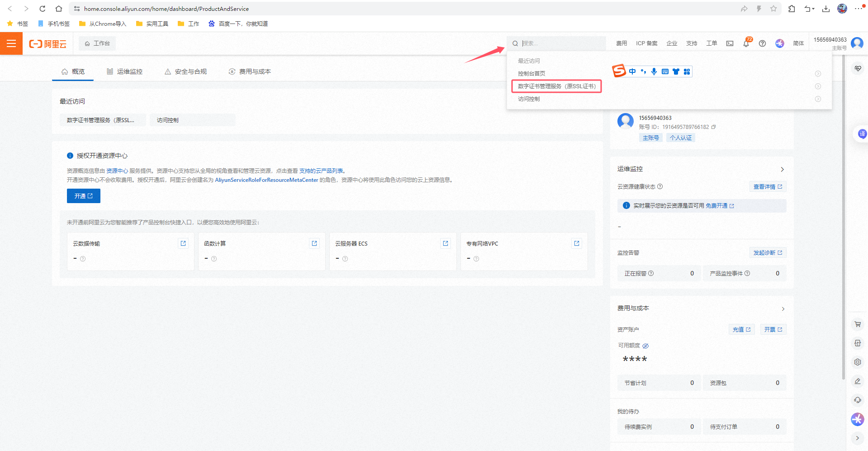Click help icon in 云服务器 ECS card
868x451 pixels.
tap(345, 259)
